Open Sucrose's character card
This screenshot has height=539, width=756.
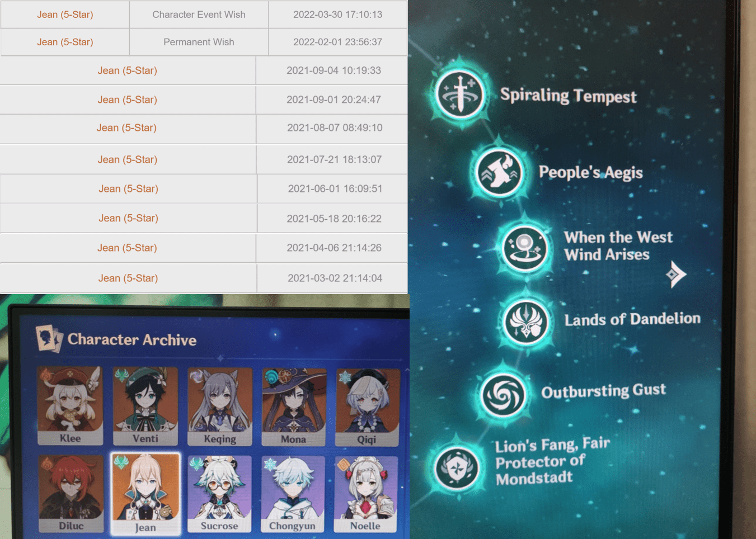coord(219,494)
